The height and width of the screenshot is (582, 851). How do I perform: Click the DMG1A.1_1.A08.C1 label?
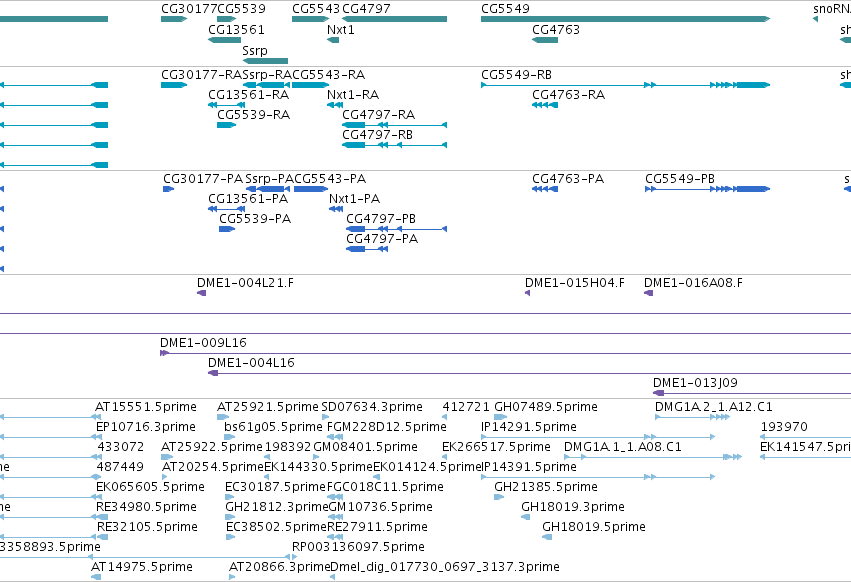(623, 447)
